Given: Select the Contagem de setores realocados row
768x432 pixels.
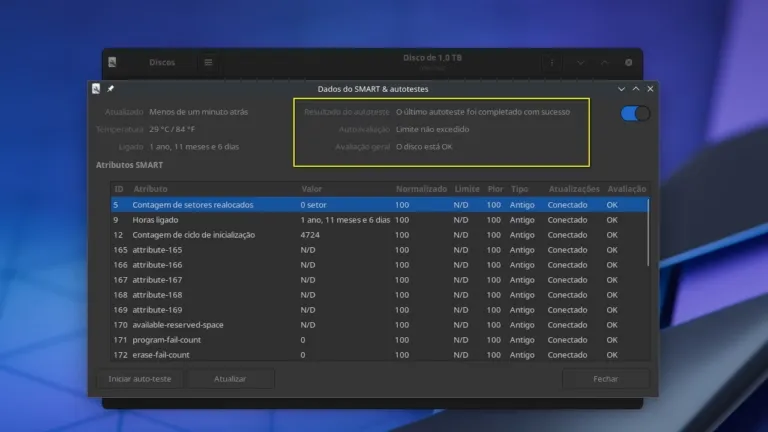Looking at the screenshot, I should [379, 205].
